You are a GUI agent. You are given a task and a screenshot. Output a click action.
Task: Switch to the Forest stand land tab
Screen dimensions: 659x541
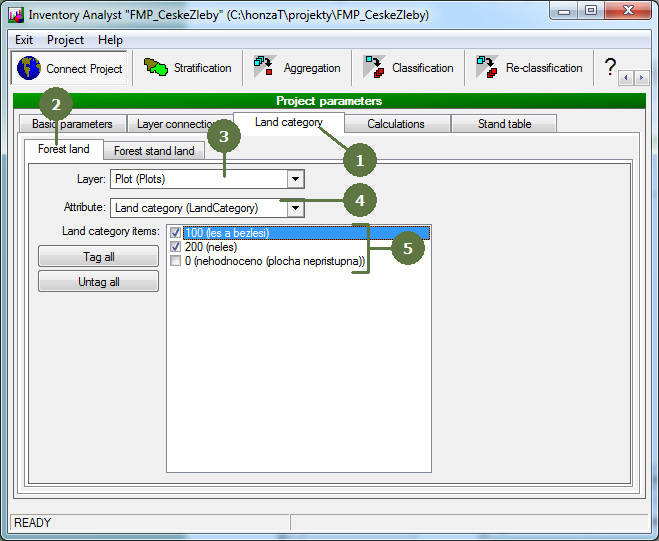click(x=154, y=151)
